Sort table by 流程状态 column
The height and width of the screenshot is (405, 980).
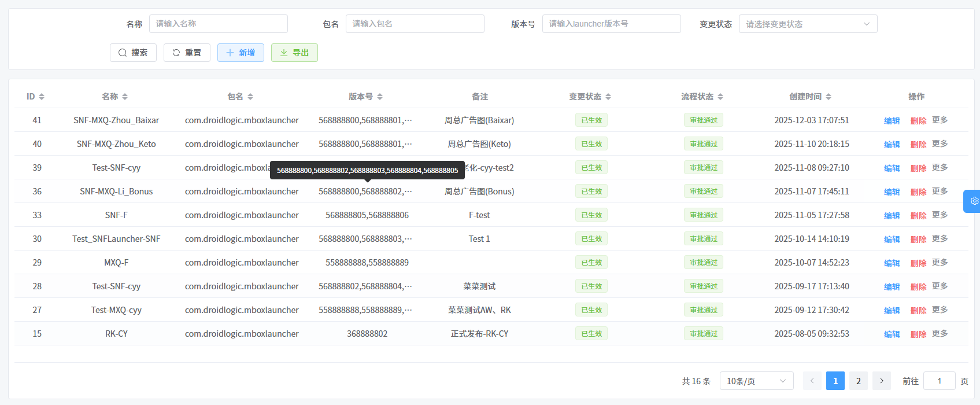(720, 97)
